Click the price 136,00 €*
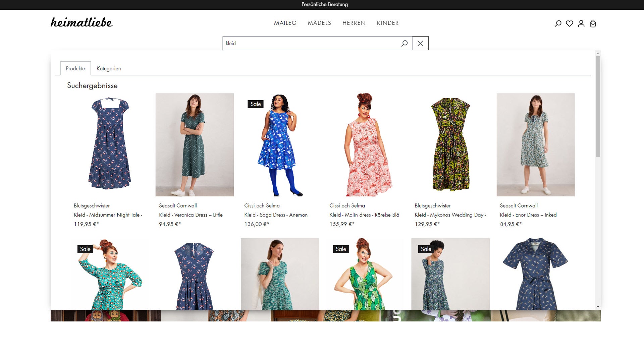Image resolution: width=644 pixels, height=362 pixels. 257,224
